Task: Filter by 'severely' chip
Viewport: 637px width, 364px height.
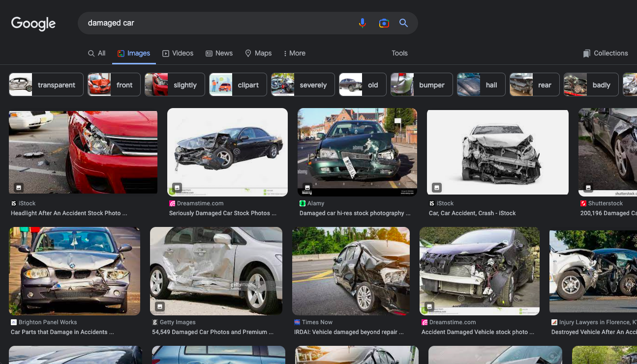Action: click(303, 84)
